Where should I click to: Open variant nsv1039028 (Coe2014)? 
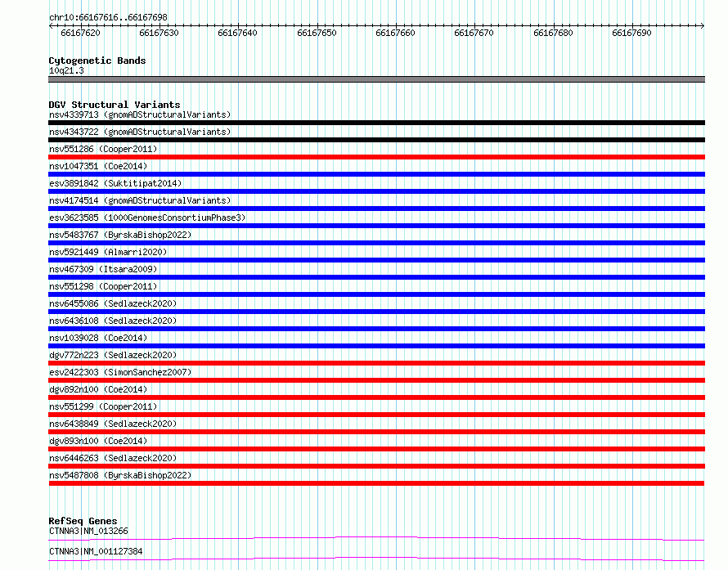point(98,338)
